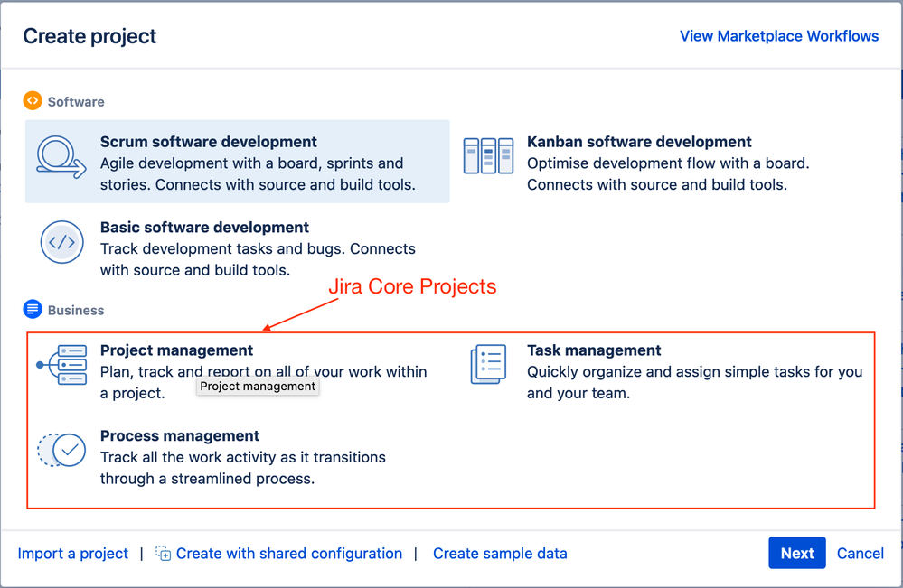The height and width of the screenshot is (588, 903).
Task: Open Create sample data link
Action: [500, 554]
